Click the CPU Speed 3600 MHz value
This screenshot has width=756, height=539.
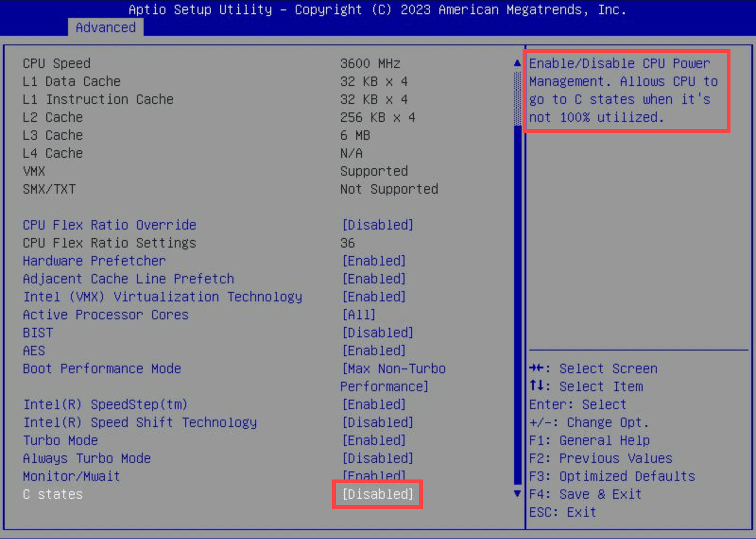tap(370, 63)
